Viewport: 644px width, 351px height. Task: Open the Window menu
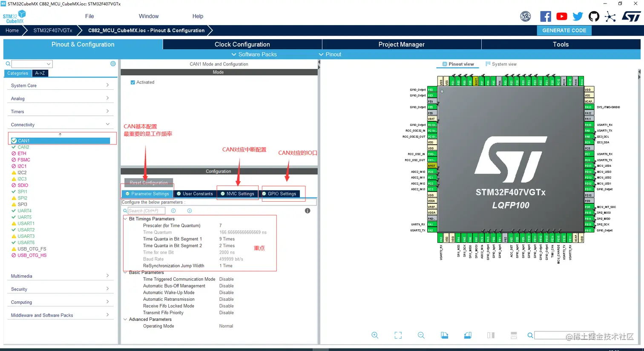click(149, 16)
